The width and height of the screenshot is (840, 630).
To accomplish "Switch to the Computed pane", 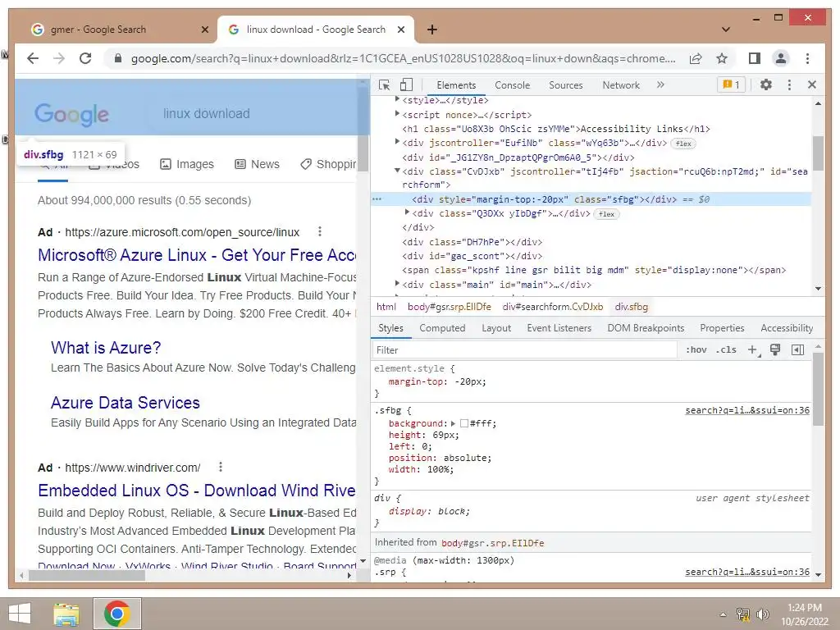I will coord(442,328).
